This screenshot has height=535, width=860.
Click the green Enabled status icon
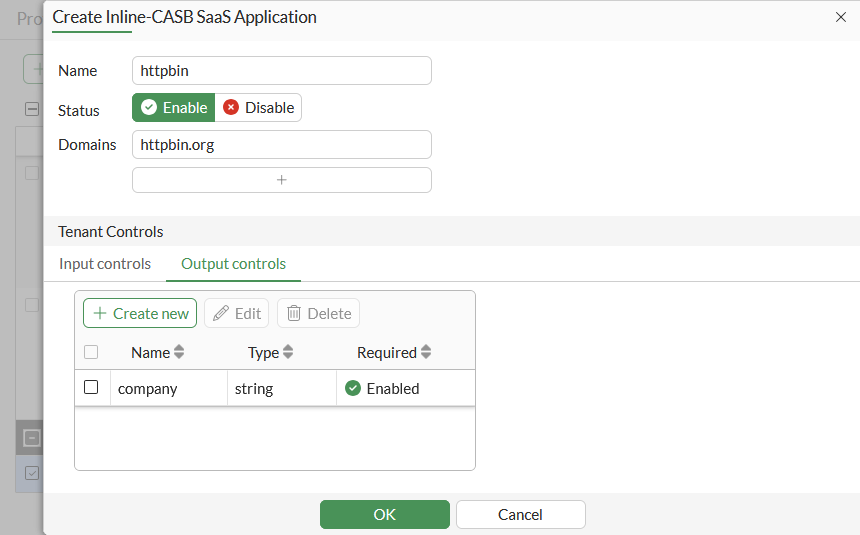coord(353,388)
